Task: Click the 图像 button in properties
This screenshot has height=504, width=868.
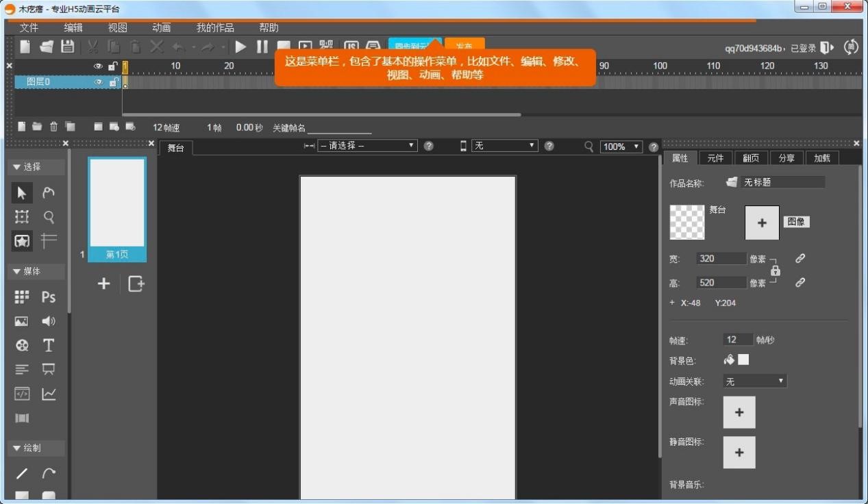Action: [x=795, y=222]
